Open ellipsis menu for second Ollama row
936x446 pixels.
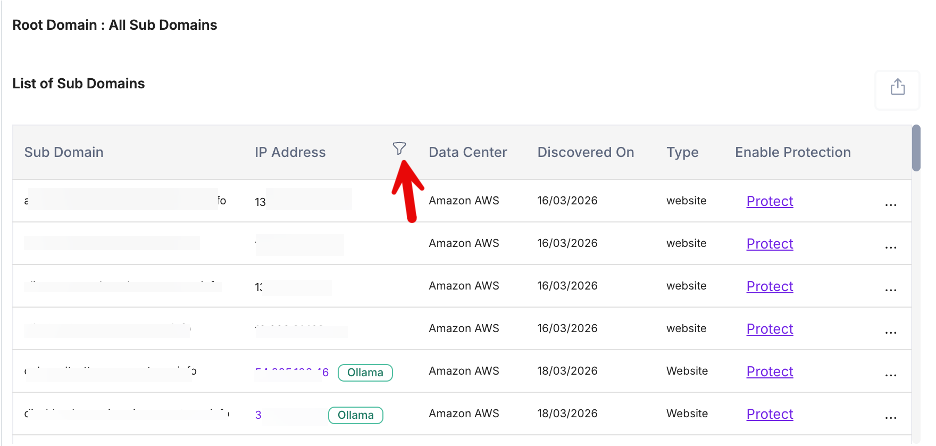(890, 417)
